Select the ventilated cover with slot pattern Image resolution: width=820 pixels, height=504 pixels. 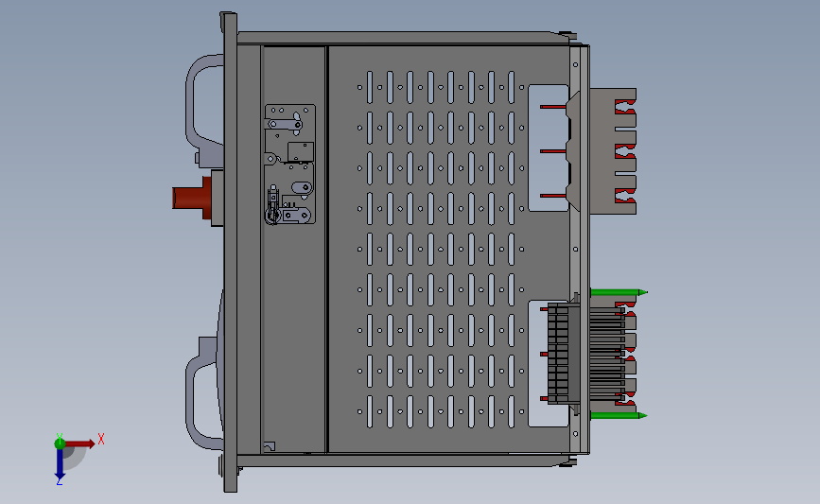coord(450,249)
